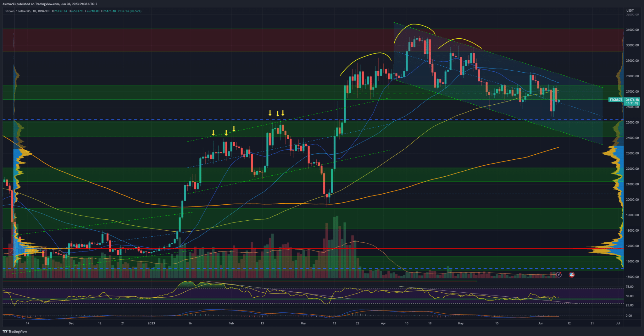Click the Feb label on the time axis
This screenshot has width=644, height=336.
tap(231, 323)
